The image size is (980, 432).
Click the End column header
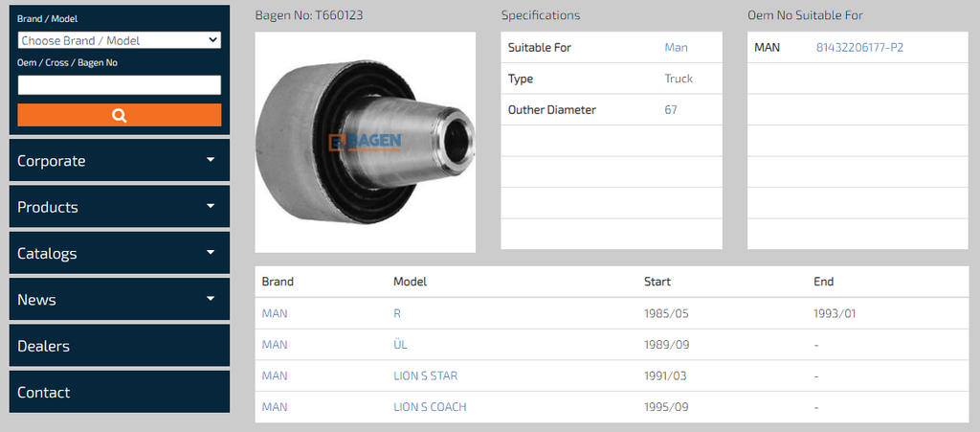tap(824, 282)
